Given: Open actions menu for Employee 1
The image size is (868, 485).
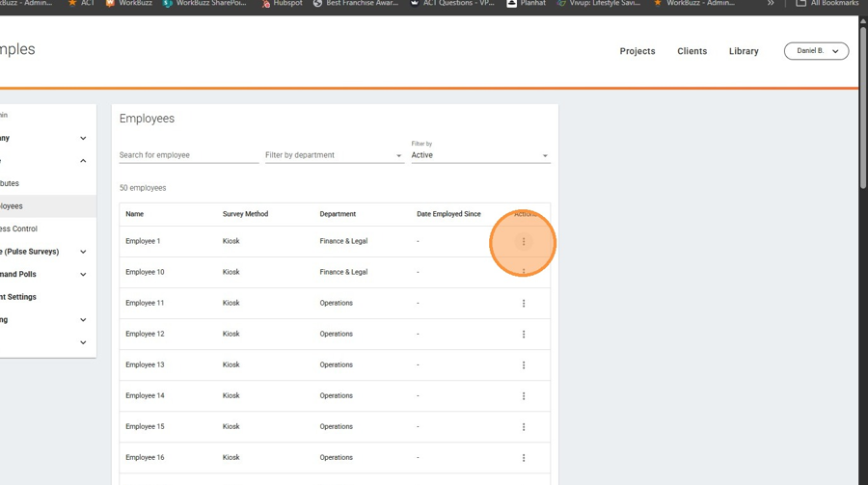Looking at the screenshot, I should 523,241.
